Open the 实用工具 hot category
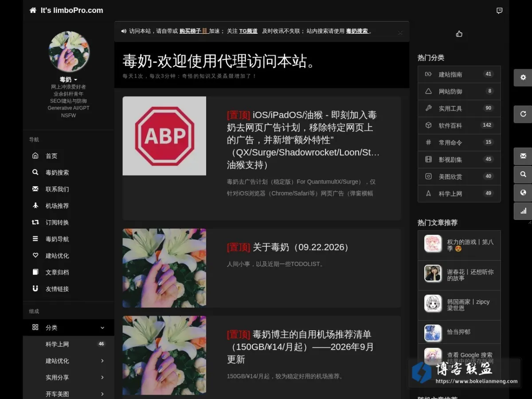 click(x=459, y=108)
